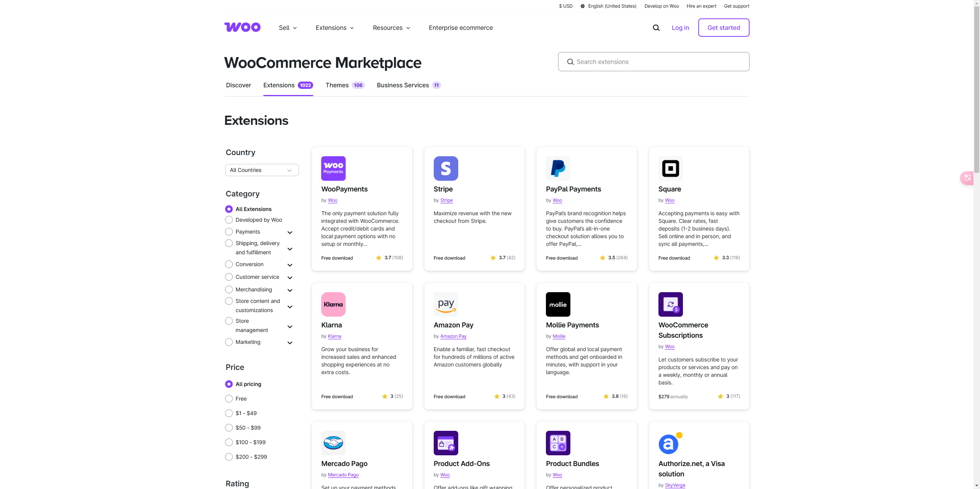Switch to the Business Services tab

[x=409, y=85]
